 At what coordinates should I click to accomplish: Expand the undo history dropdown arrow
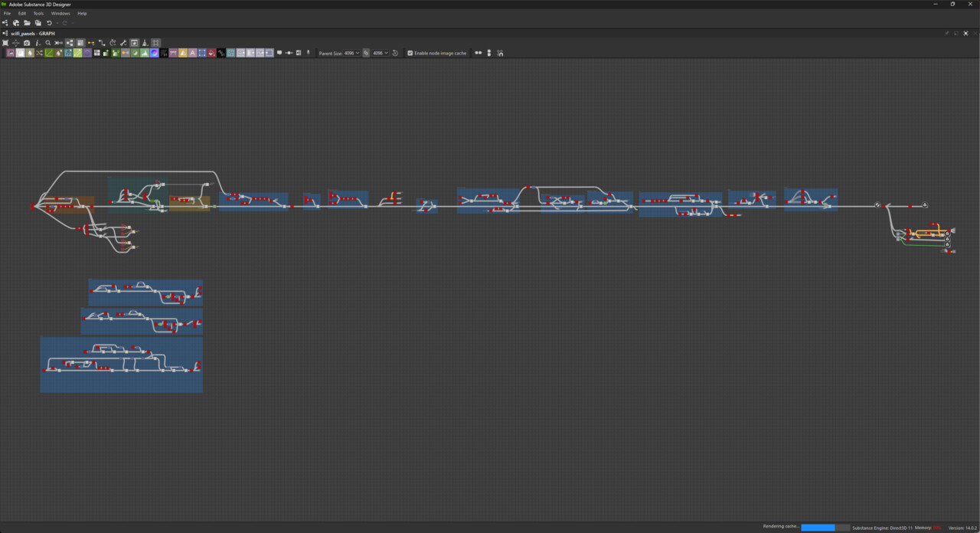pos(57,23)
